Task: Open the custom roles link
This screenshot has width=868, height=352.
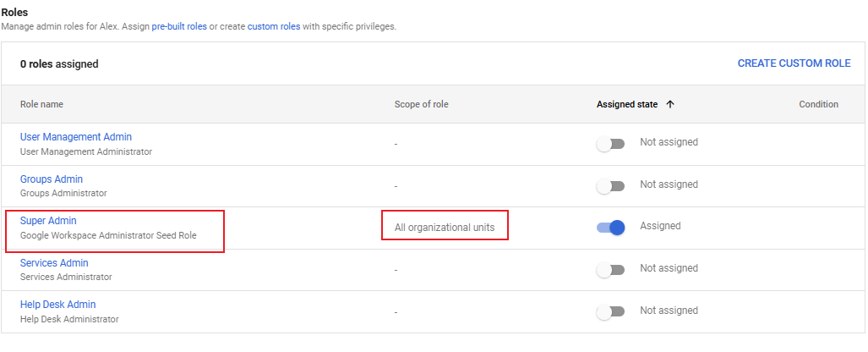Action: point(274,26)
